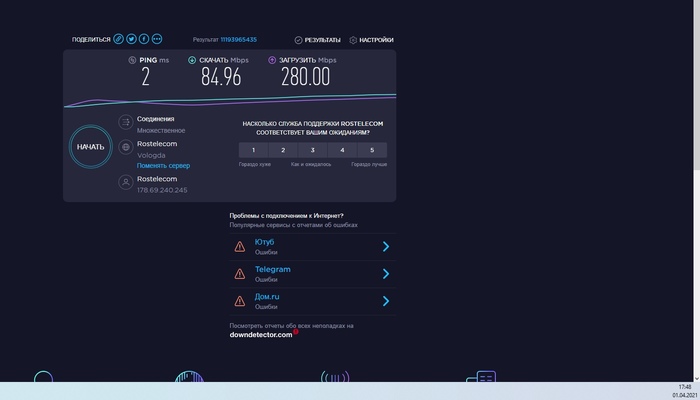Image resolution: width=700 pixels, height=400 pixels.
Task: Share result on Twitter
Action: pyautogui.click(x=131, y=39)
